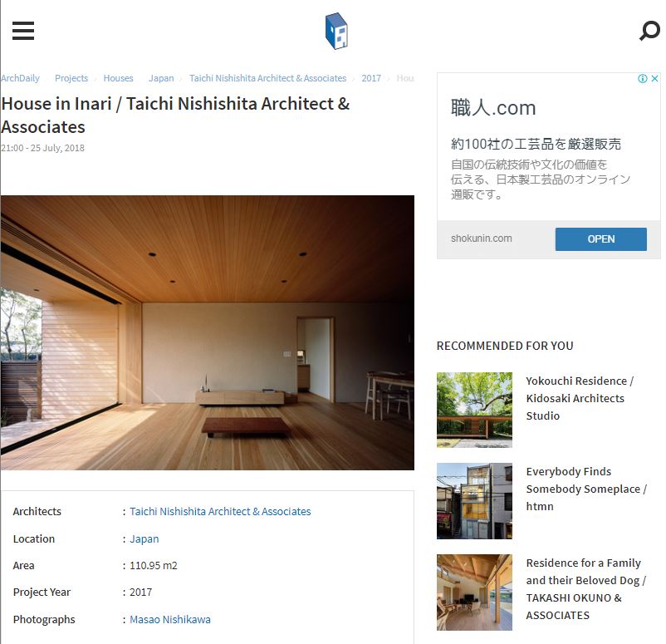The height and width of the screenshot is (644, 666).
Task: Select the 2017 breadcrumb
Action: (x=371, y=78)
